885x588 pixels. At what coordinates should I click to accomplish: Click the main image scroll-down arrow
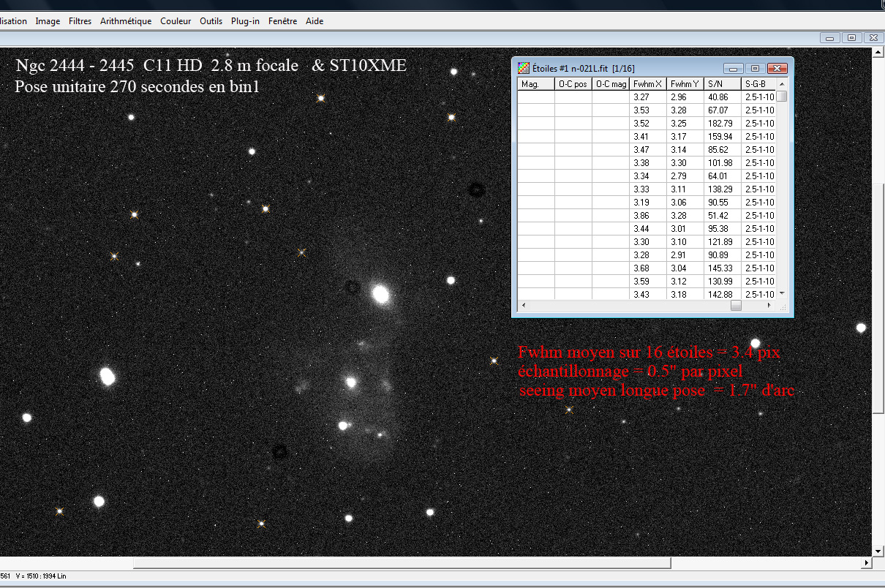(x=878, y=551)
